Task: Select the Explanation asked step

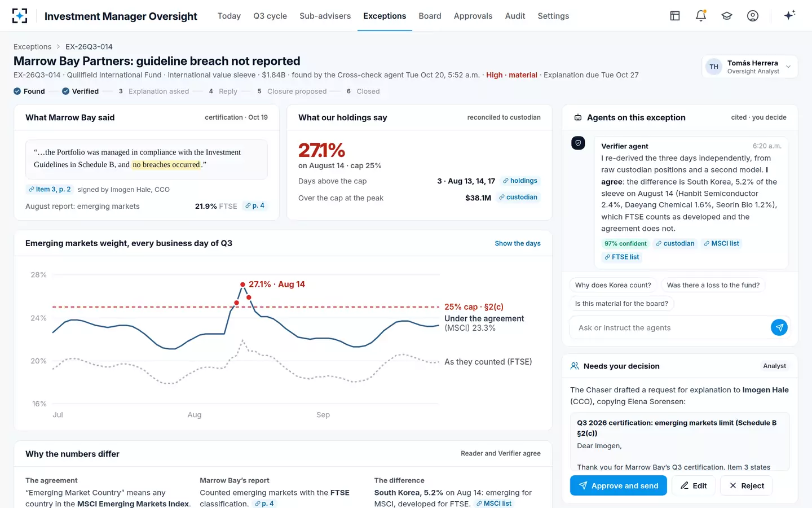Action: click(154, 91)
